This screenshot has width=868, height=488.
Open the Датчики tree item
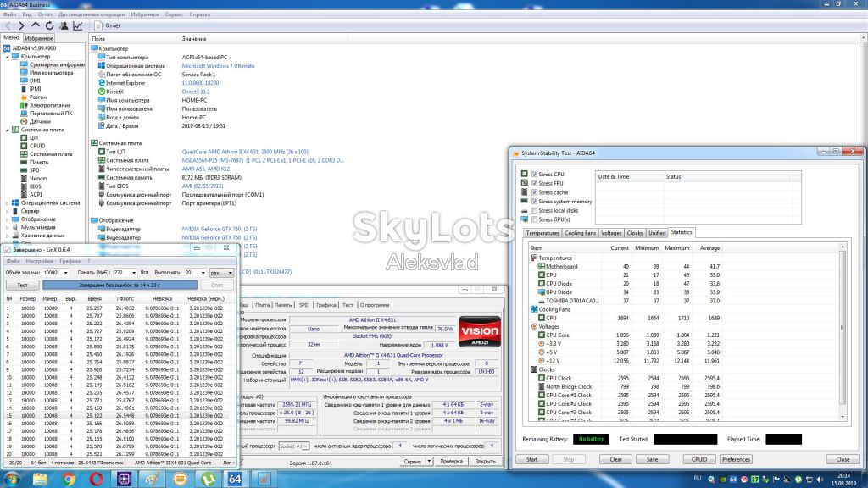click(x=40, y=121)
